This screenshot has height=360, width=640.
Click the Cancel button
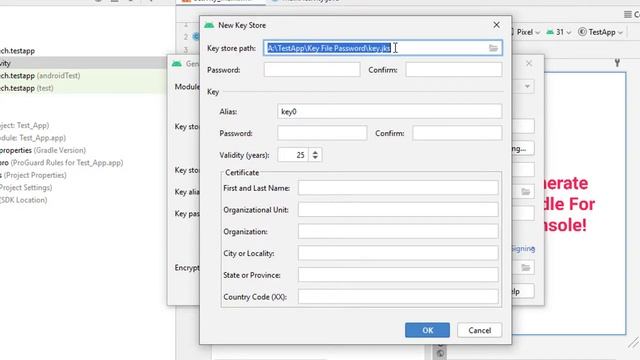480,330
